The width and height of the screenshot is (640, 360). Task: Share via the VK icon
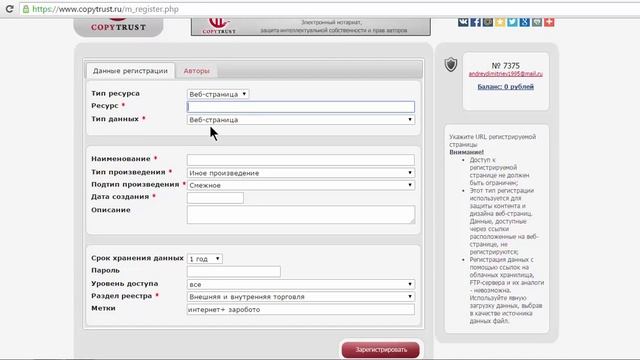click(x=463, y=22)
